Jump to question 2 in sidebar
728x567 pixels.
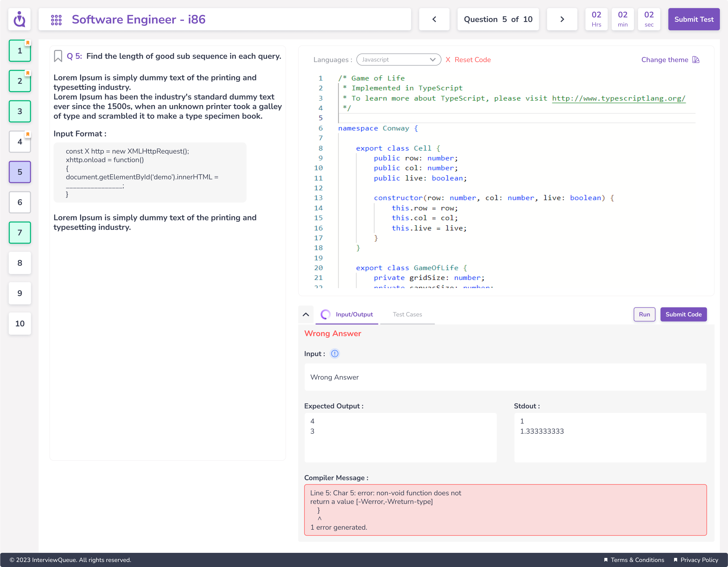click(x=20, y=81)
